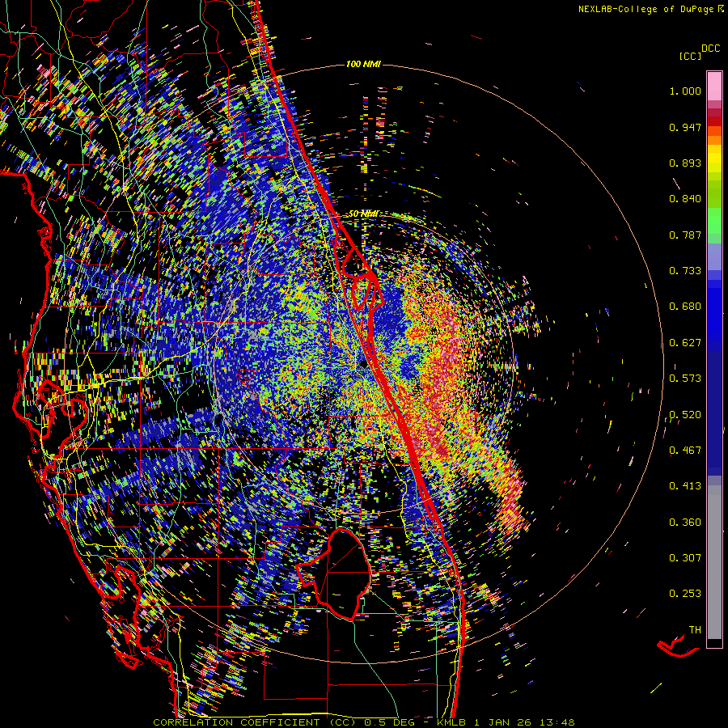Click the 50 NMI range ring label
Viewport: 728px width, 728px height.
tap(363, 214)
